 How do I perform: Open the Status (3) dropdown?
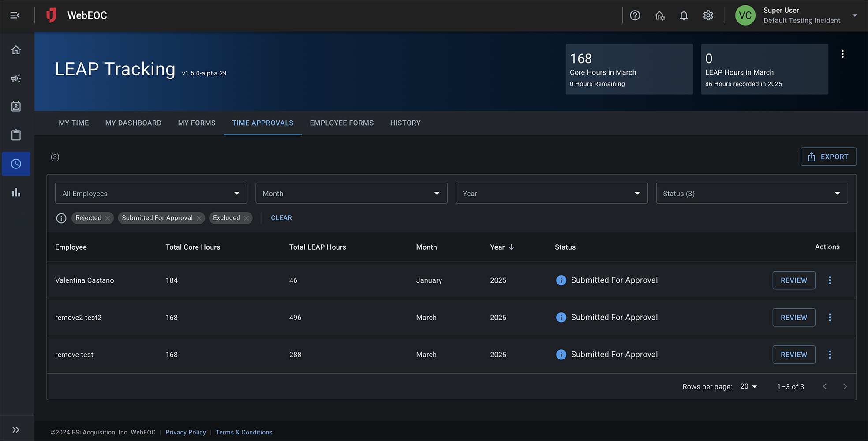(x=752, y=194)
